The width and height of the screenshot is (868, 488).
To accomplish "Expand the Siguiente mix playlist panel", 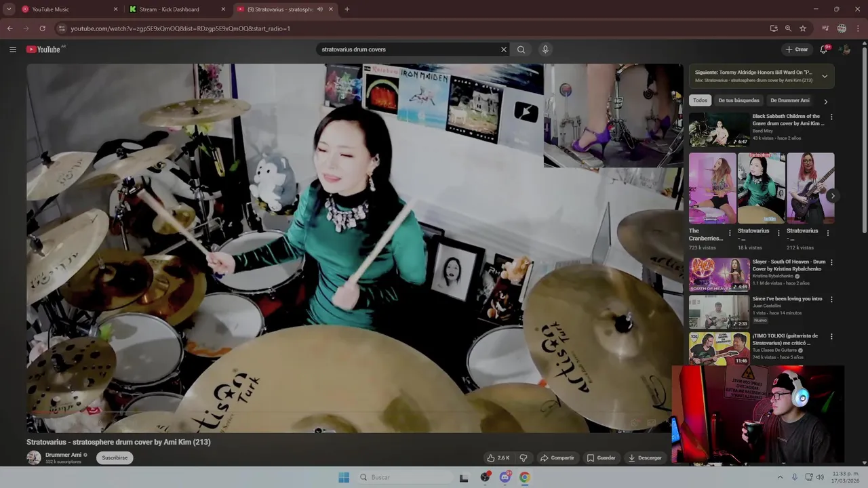I will [825, 76].
